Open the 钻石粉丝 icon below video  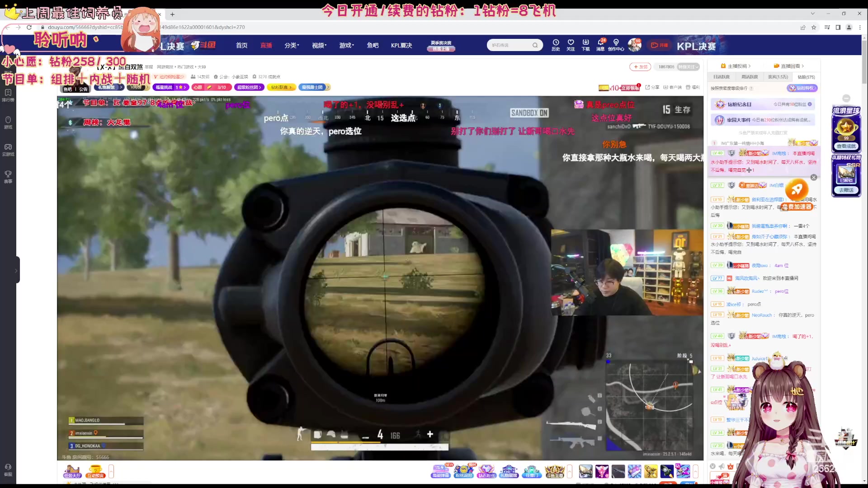[486, 471]
